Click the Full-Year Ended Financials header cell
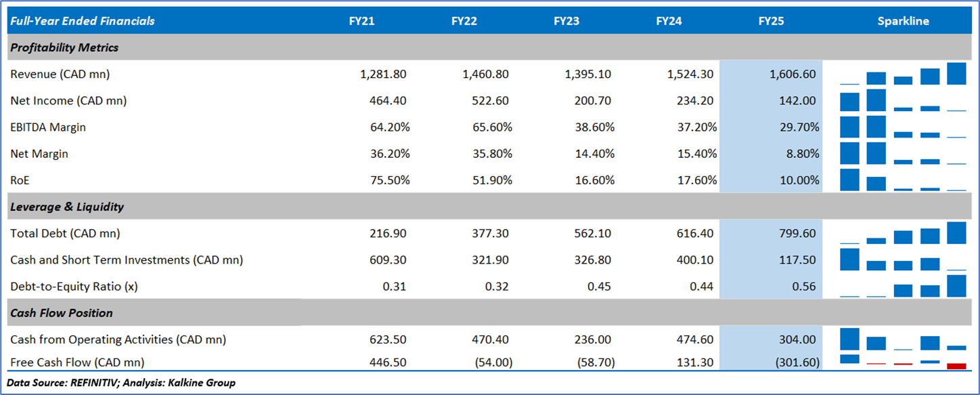Screen dimensions: 980x395 83,21
